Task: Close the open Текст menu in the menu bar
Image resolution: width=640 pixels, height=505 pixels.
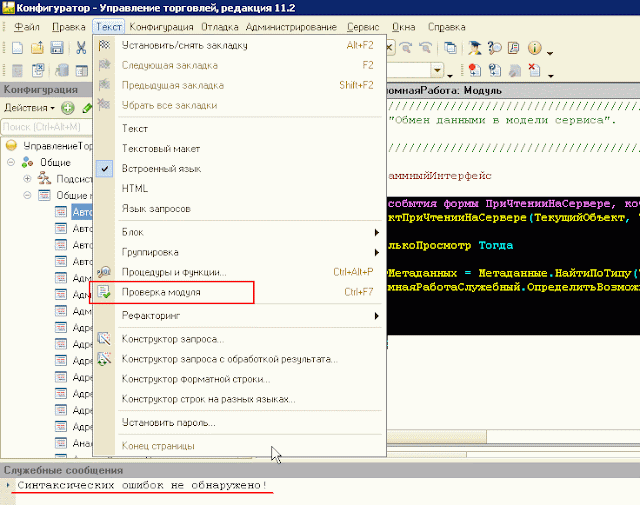Action: 109,27
